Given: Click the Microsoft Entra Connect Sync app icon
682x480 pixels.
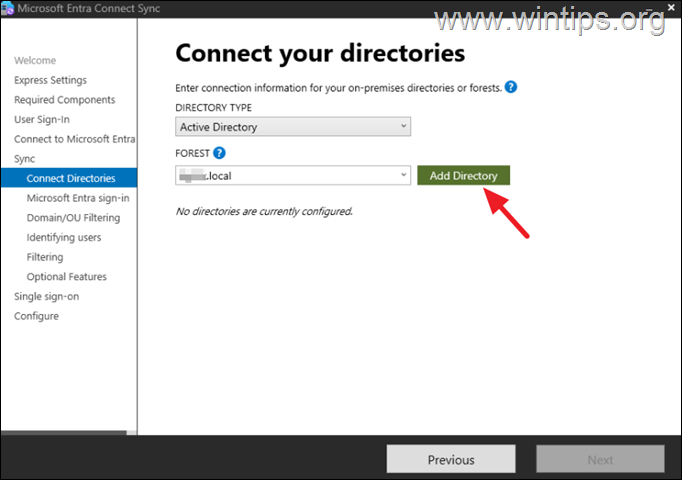Looking at the screenshot, I should click(x=8, y=9).
